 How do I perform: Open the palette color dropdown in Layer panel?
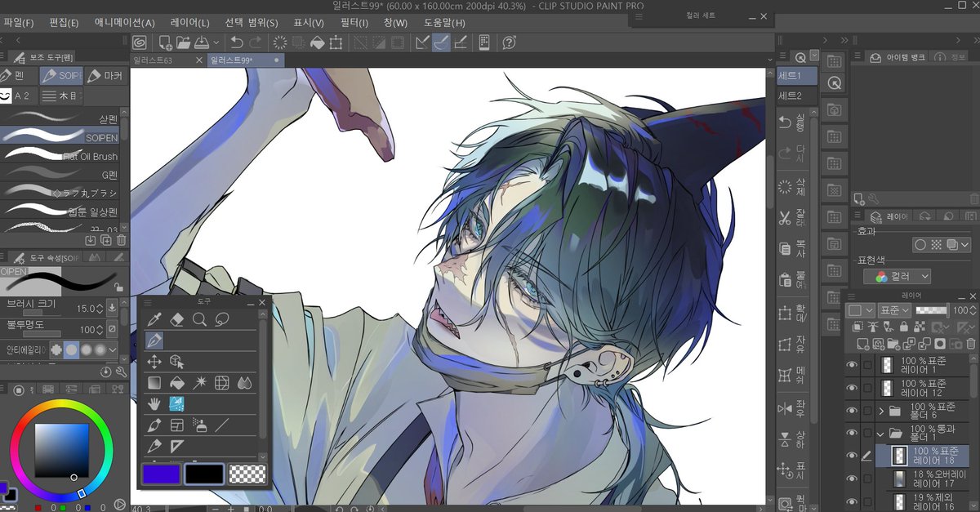860,310
